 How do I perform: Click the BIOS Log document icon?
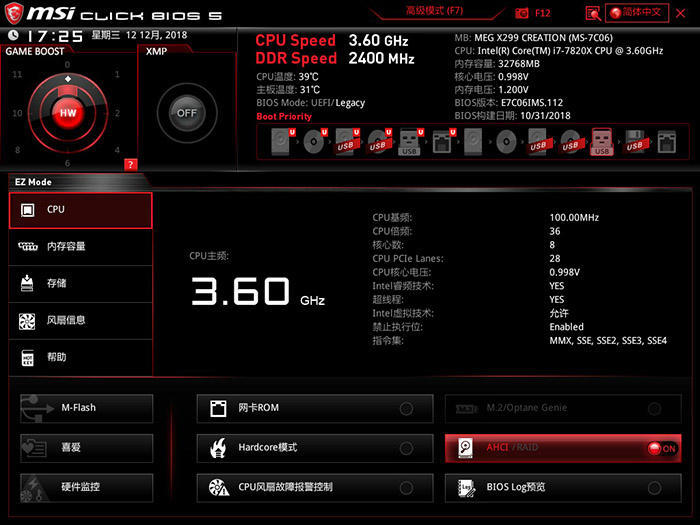[x=467, y=488]
